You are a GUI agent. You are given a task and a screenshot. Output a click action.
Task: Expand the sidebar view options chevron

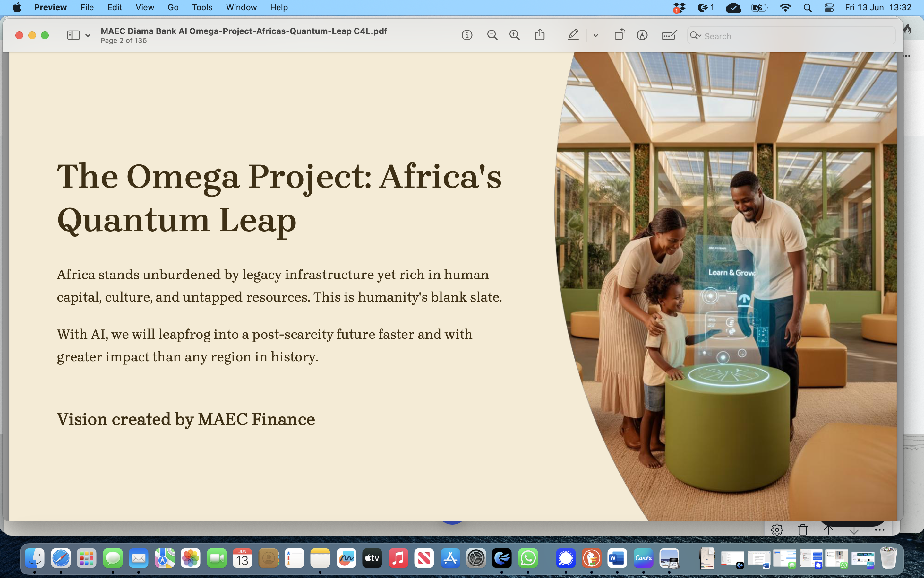88,36
